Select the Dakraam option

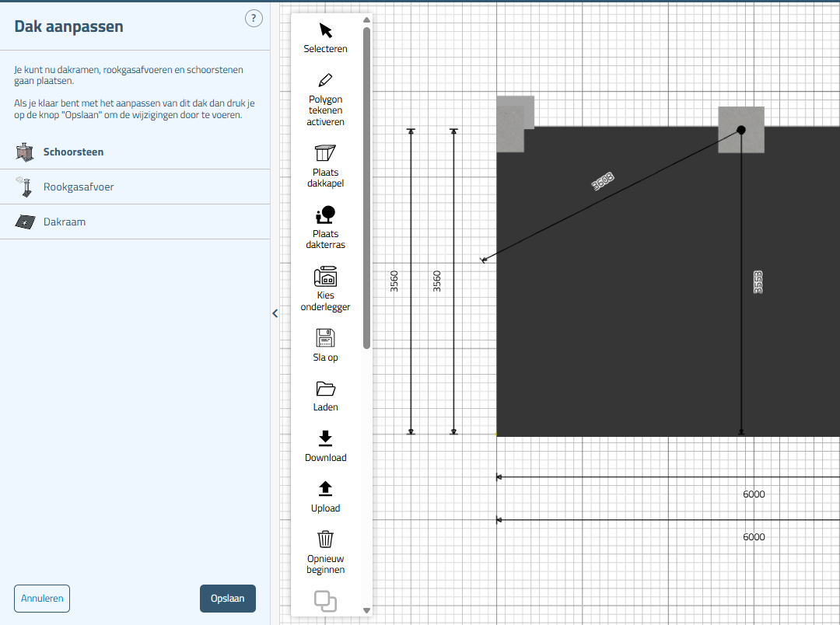[64, 222]
